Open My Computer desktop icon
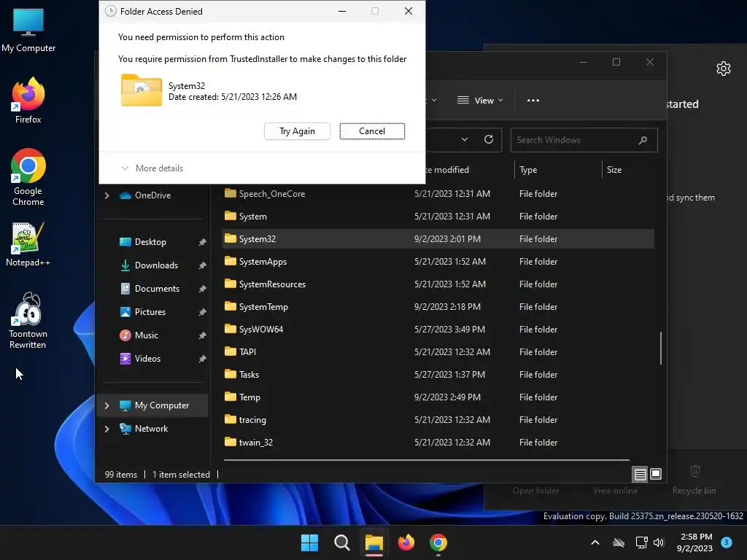 pyautogui.click(x=28, y=29)
